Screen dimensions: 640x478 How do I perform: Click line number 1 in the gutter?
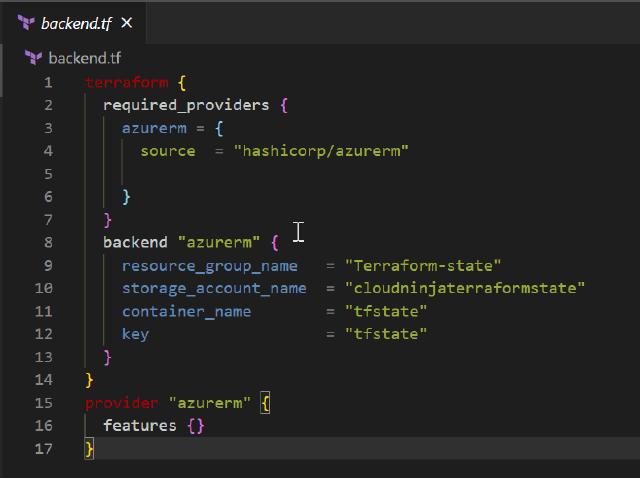point(48,82)
